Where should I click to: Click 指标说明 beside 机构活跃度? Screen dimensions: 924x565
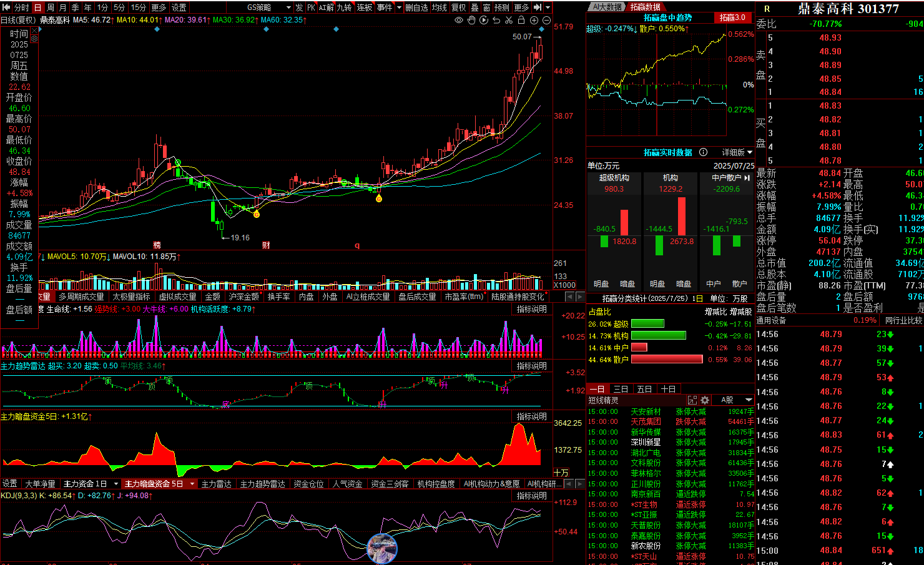[x=531, y=309]
